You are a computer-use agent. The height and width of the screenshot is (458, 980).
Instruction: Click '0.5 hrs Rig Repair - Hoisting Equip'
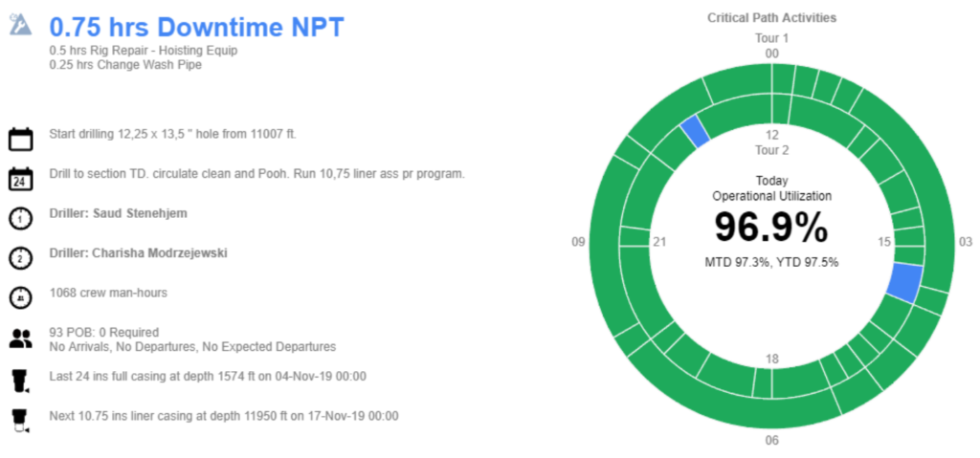[x=144, y=51]
